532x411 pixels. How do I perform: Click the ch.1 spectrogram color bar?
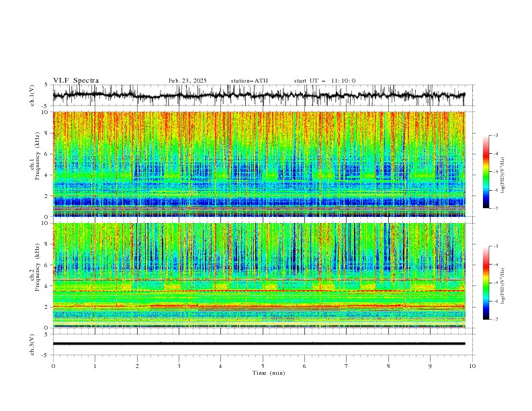pos(486,172)
